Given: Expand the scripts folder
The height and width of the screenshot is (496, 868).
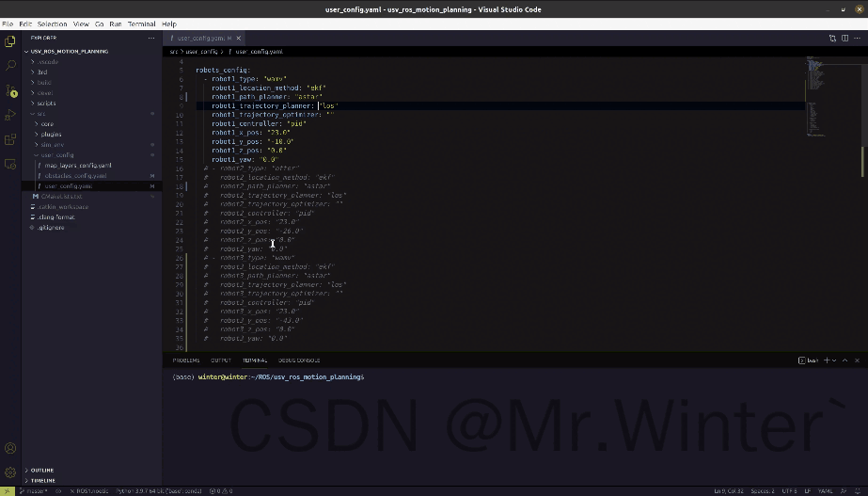Looking at the screenshot, I should coord(92,104).
